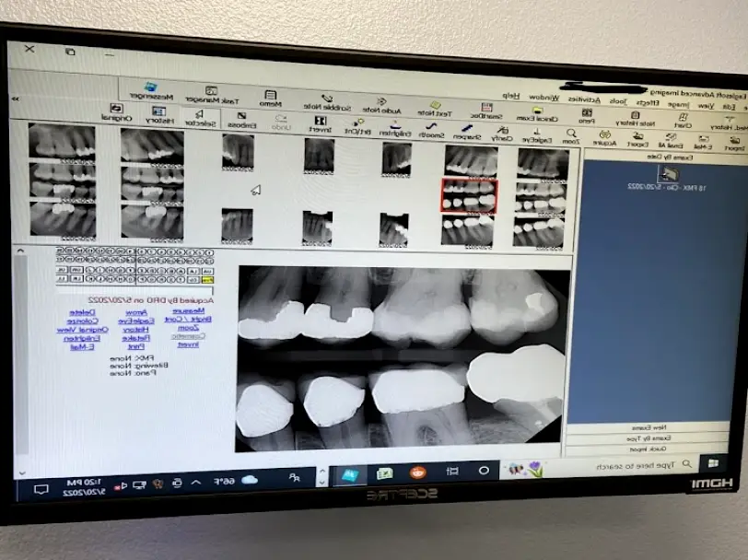Open the Windows Start menu
The height and width of the screenshot is (560, 748).
pyautogui.click(x=713, y=463)
